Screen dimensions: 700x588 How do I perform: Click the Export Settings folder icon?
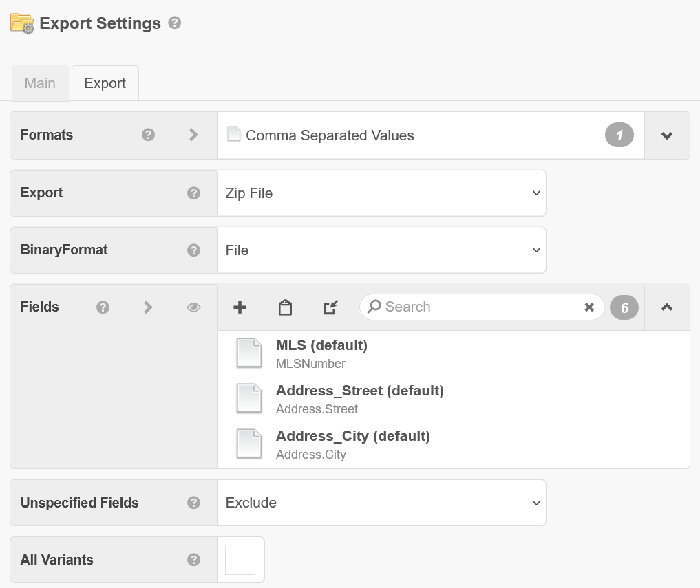(22, 23)
